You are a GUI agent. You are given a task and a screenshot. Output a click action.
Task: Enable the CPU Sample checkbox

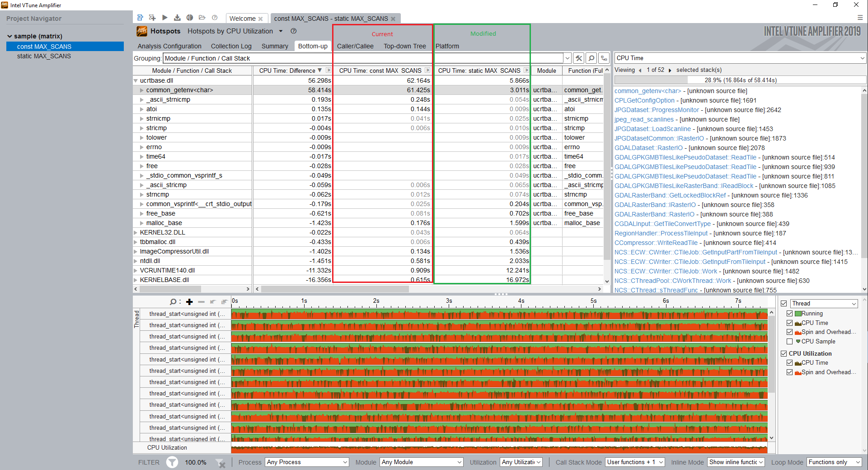[790, 341]
